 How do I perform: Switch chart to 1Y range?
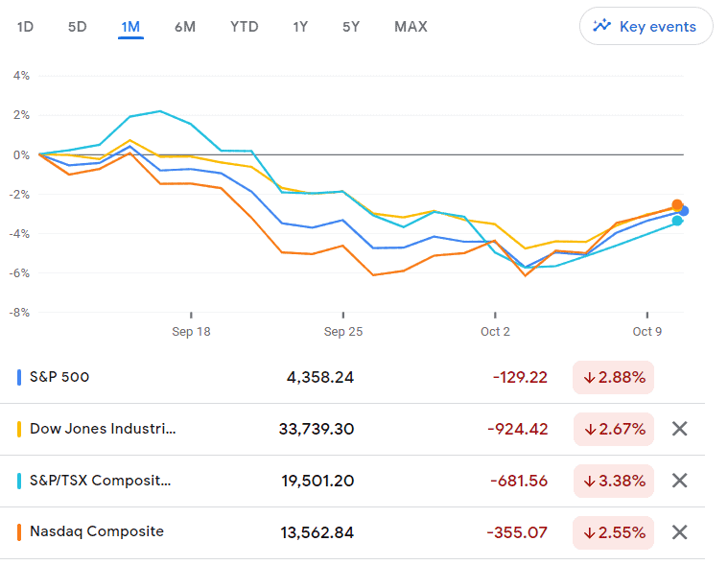(x=300, y=27)
